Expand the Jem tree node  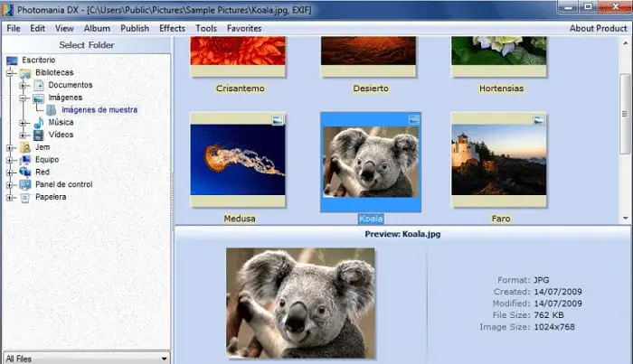coord(10,148)
